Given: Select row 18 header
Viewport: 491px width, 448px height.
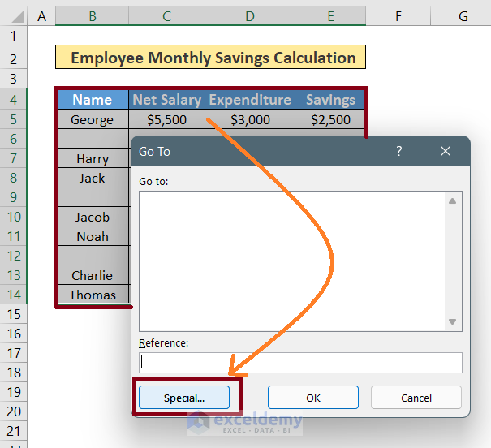Looking at the screenshot, I should pyautogui.click(x=13, y=373).
